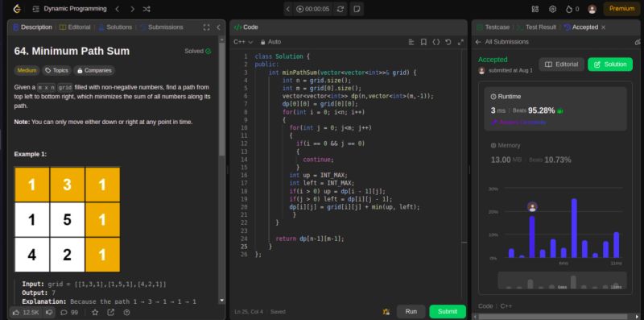Click the shuffle random problem icon
The width and height of the screenshot is (644, 320).
(x=147, y=9)
